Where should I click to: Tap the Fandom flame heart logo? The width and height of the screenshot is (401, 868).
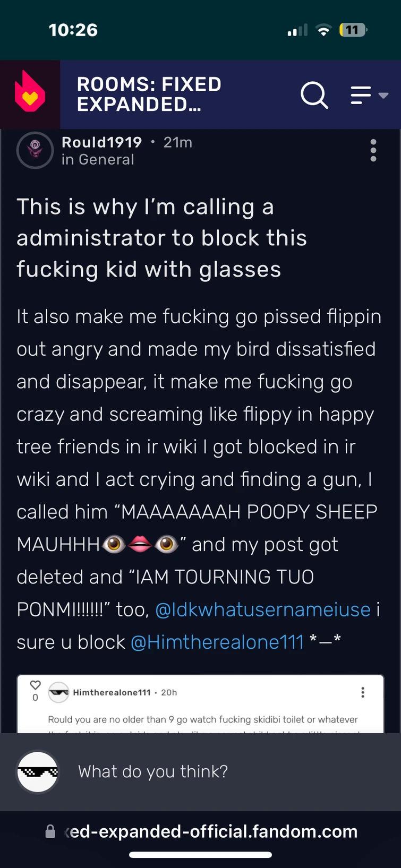point(30,93)
